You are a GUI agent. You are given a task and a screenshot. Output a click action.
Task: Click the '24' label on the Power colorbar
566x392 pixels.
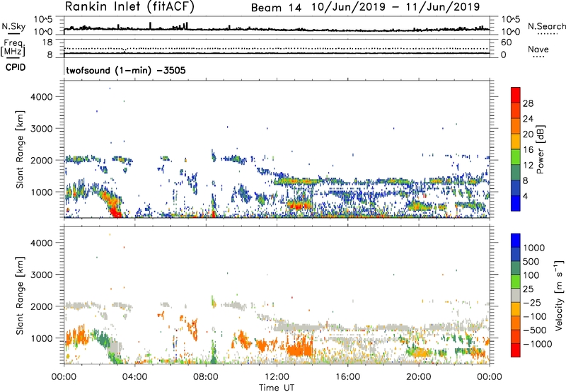pyautogui.click(x=528, y=119)
